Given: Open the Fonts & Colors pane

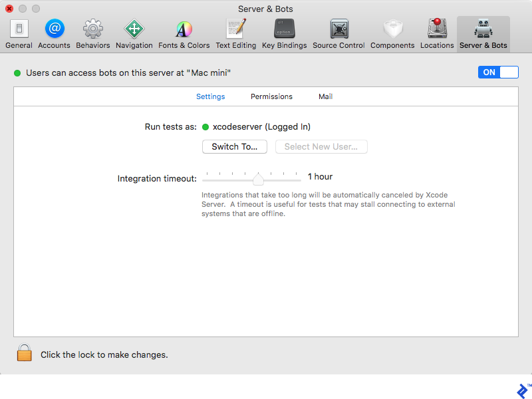Looking at the screenshot, I should (184, 30).
